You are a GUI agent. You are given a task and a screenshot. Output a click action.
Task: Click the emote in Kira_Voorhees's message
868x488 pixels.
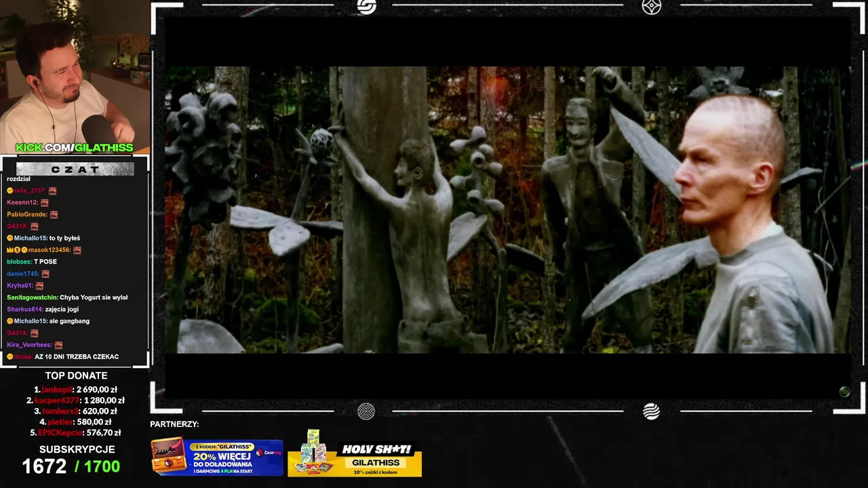click(58, 345)
